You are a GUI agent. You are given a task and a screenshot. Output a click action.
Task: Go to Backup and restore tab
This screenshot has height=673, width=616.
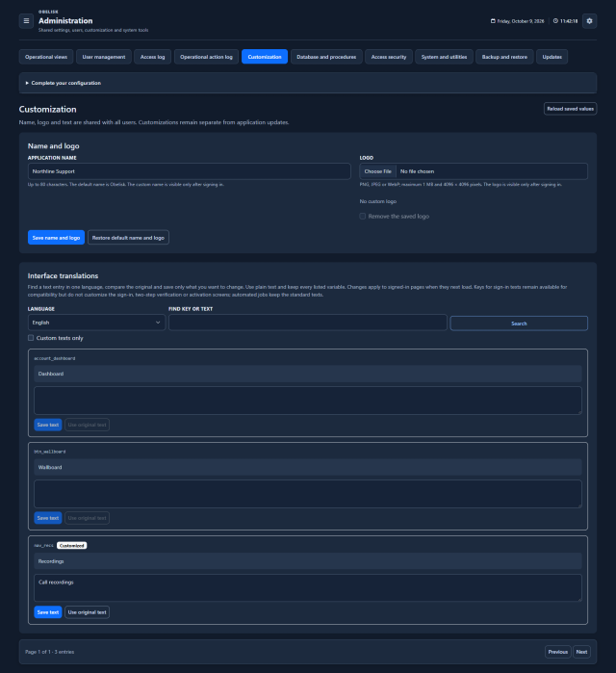point(504,57)
